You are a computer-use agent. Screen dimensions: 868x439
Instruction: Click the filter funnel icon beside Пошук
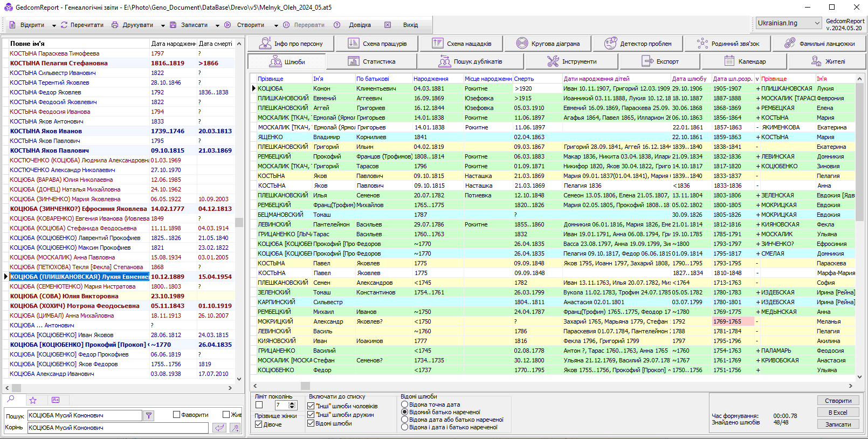click(x=149, y=415)
